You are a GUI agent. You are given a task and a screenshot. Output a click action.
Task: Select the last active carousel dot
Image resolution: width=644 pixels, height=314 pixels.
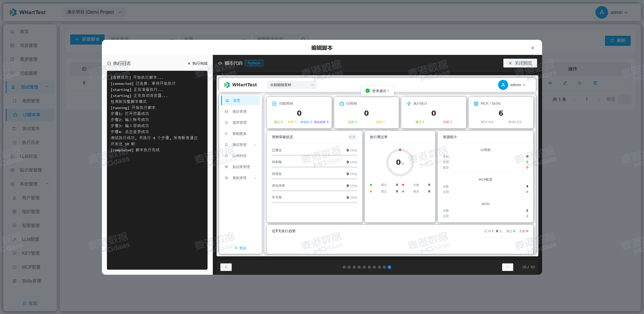(389, 267)
